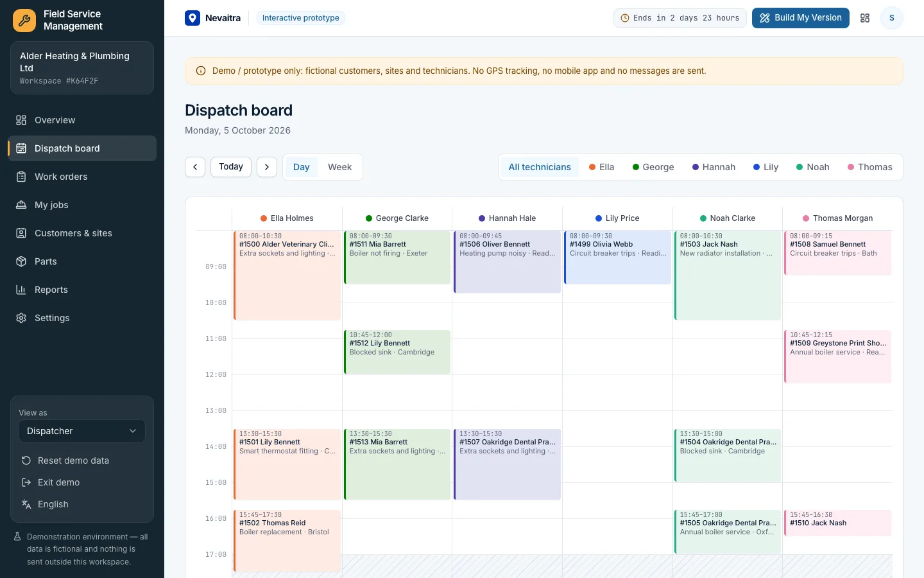Click the clock icon on trial timer
924x578 pixels.
pyautogui.click(x=625, y=18)
